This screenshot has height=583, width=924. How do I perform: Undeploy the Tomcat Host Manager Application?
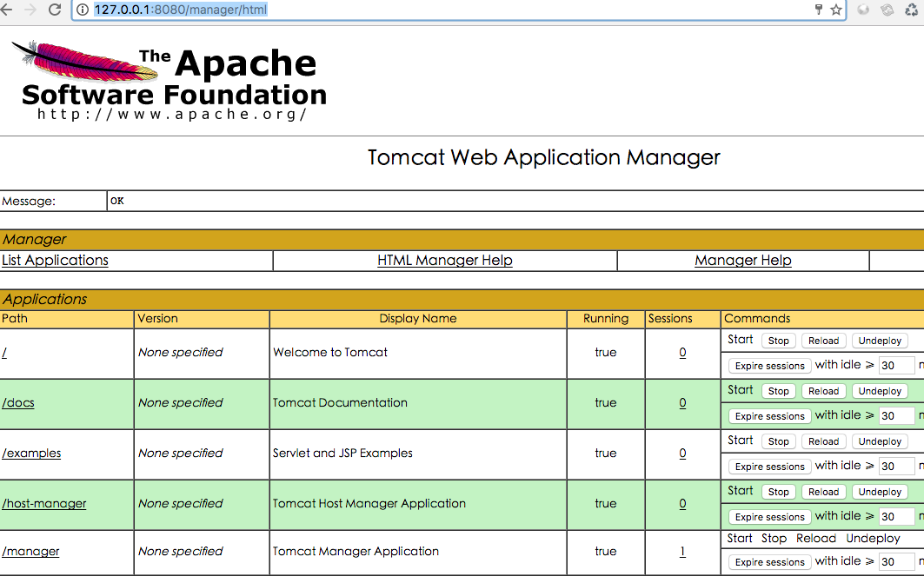[x=880, y=492]
